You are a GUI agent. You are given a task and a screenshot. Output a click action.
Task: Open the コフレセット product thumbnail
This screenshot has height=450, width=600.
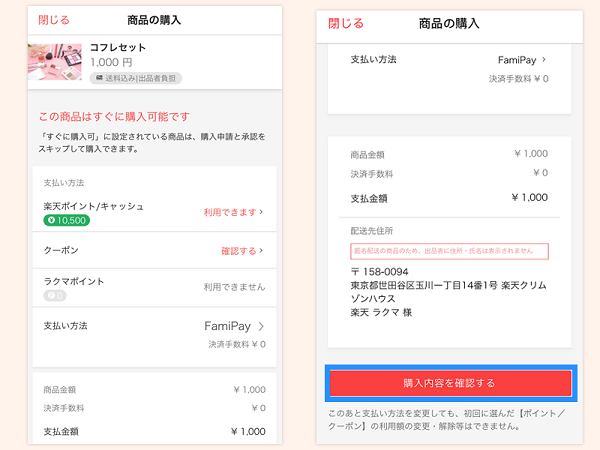pyautogui.click(x=55, y=62)
